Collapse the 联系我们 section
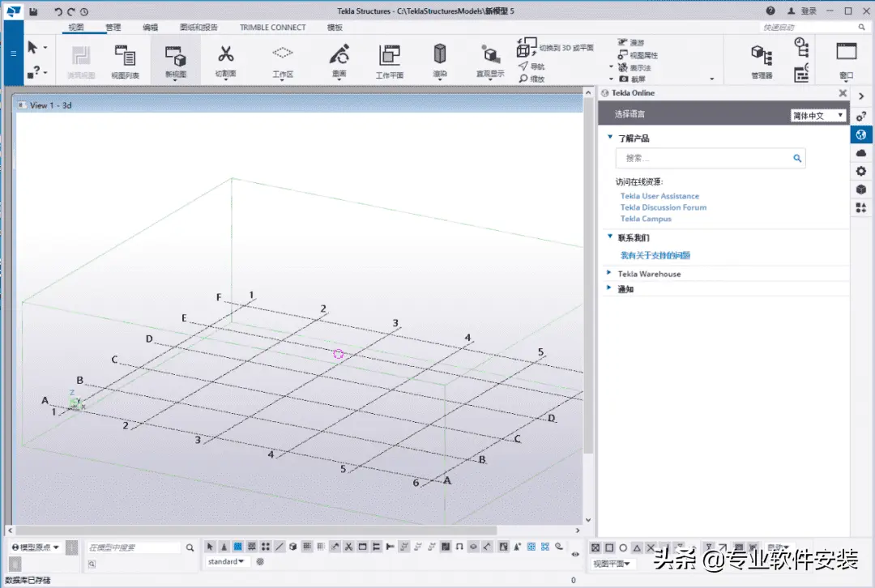This screenshot has height=588, width=875. pyautogui.click(x=610, y=236)
